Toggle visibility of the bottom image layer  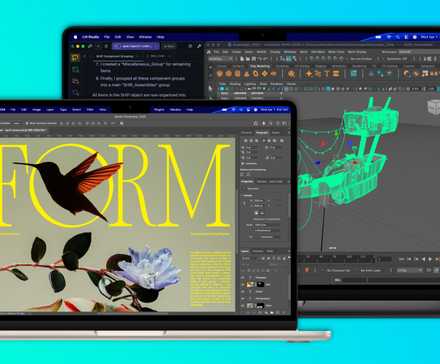[243, 305]
